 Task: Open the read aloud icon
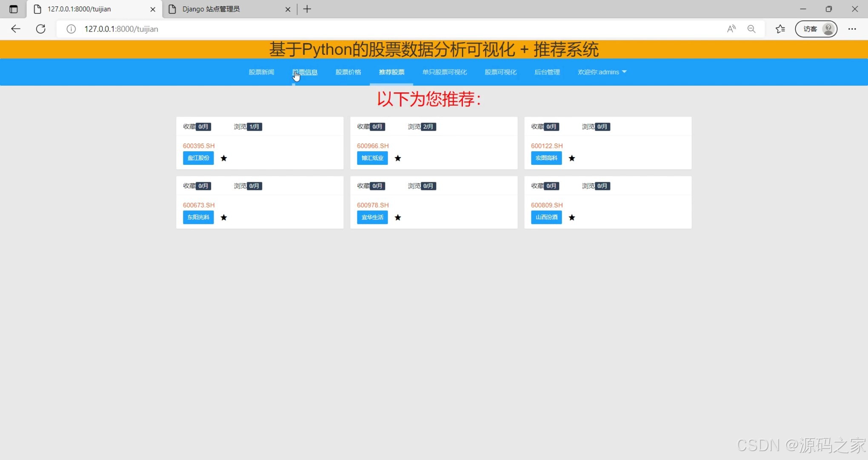(x=731, y=29)
